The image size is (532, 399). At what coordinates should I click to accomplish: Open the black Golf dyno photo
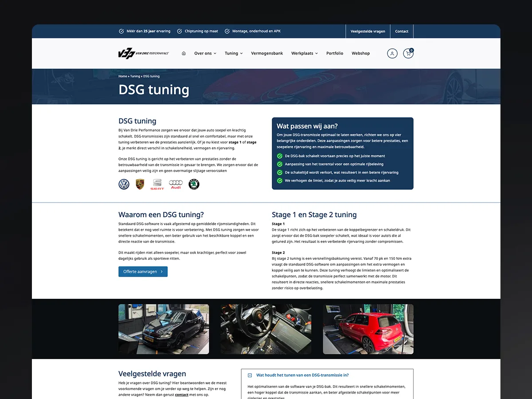click(x=164, y=329)
